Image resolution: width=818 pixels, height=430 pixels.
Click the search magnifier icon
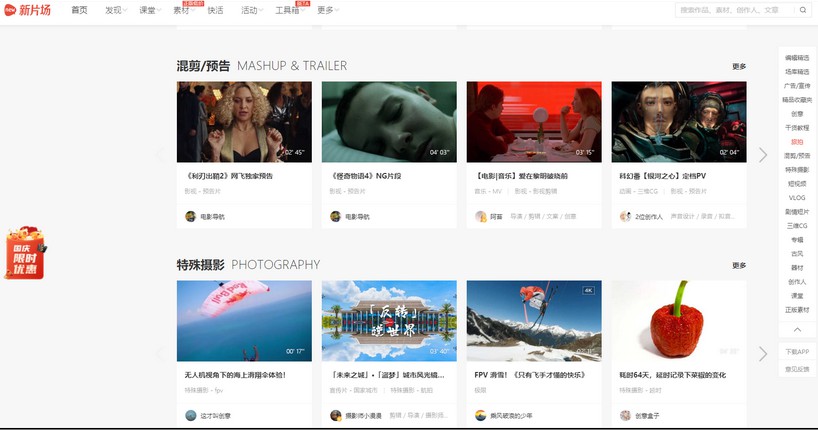click(x=803, y=10)
